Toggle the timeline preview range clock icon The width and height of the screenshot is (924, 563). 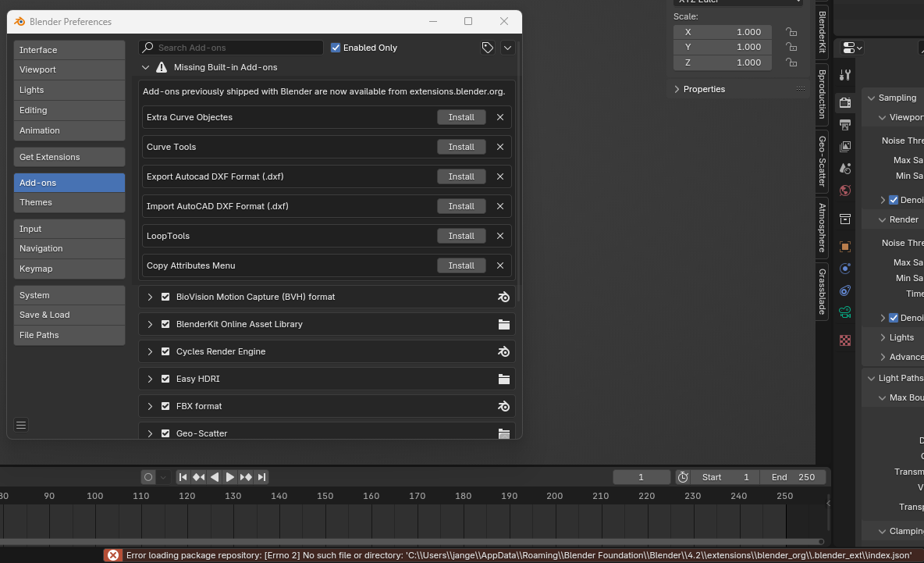coord(683,477)
